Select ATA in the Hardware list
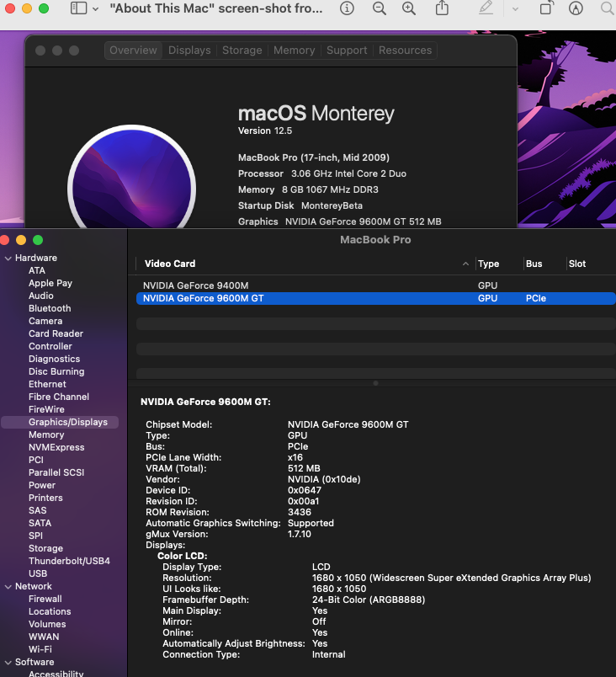This screenshot has height=677, width=616. pyautogui.click(x=37, y=270)
